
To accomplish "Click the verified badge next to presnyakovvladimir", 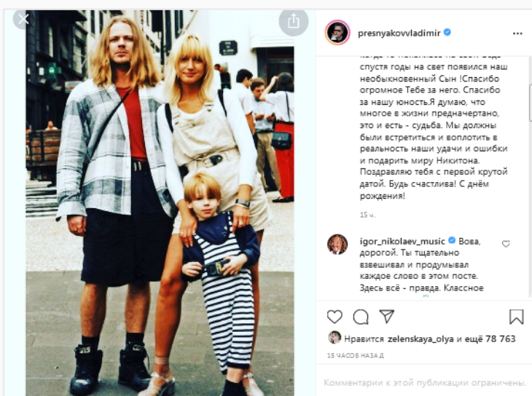I will 447,33.
